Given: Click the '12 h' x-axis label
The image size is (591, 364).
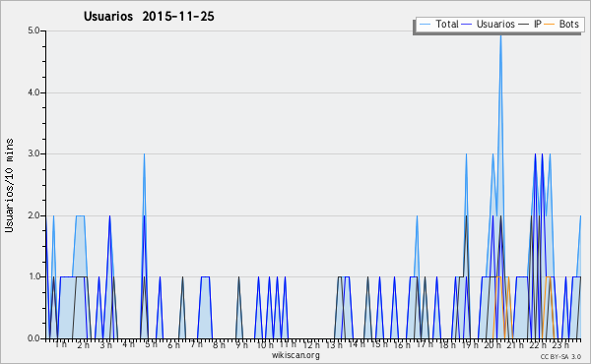Looking at the screenshot, I should 311,344.
